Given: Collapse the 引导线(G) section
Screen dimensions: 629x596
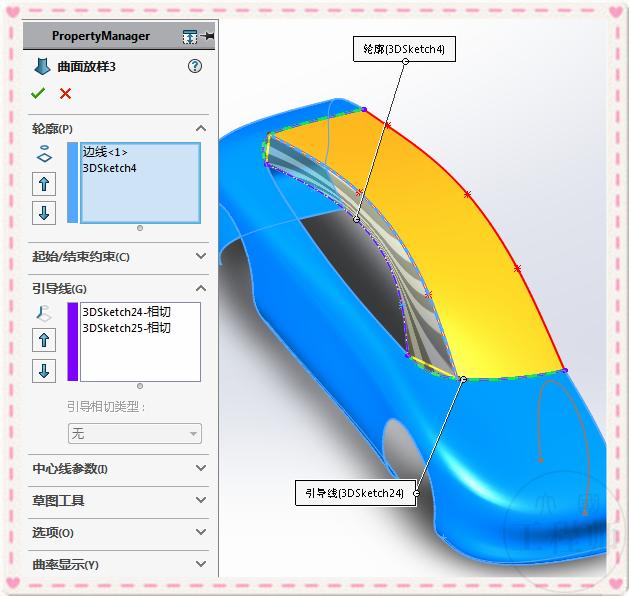Looking at the screenshot, I should click(201, 288).
